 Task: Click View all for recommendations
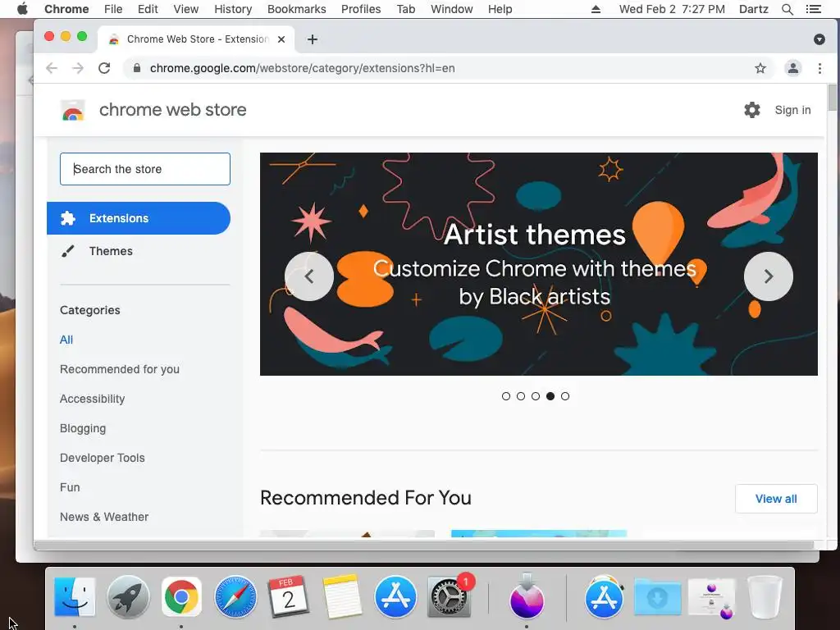click(x=776, y=499)
